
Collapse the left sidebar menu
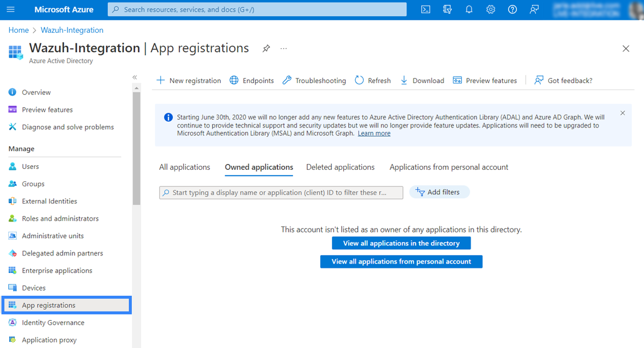[135, 77]
